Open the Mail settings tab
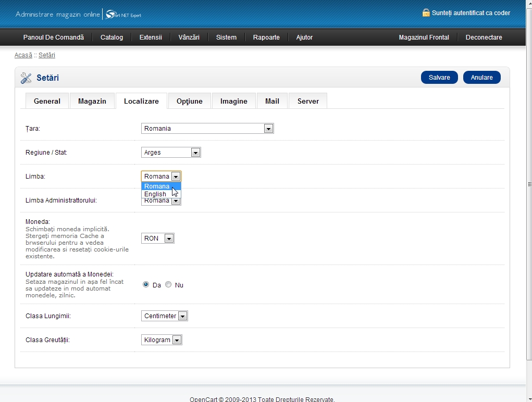532x402 pixels. click(272, 101)
